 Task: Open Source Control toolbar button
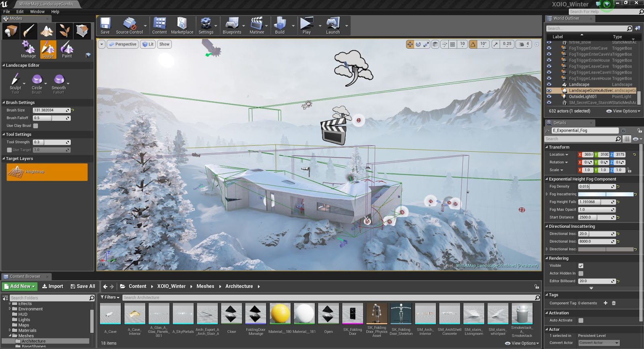pos(129,26)
